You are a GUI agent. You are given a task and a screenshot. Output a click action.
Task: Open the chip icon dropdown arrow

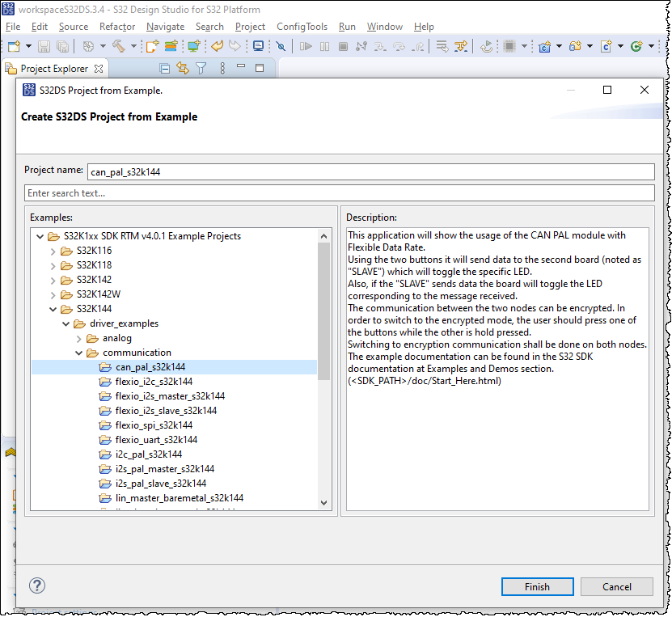pyautogui.click(x=524, y=46)
